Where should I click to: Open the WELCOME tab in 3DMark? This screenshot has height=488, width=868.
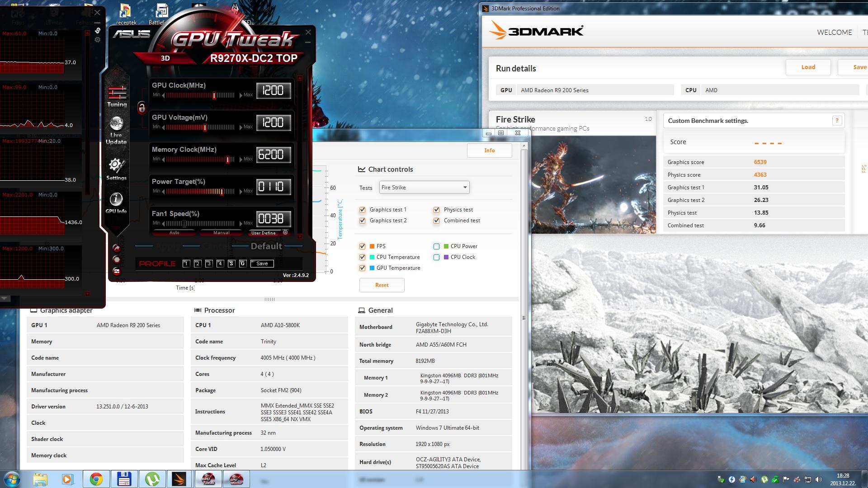coord(834,32)
